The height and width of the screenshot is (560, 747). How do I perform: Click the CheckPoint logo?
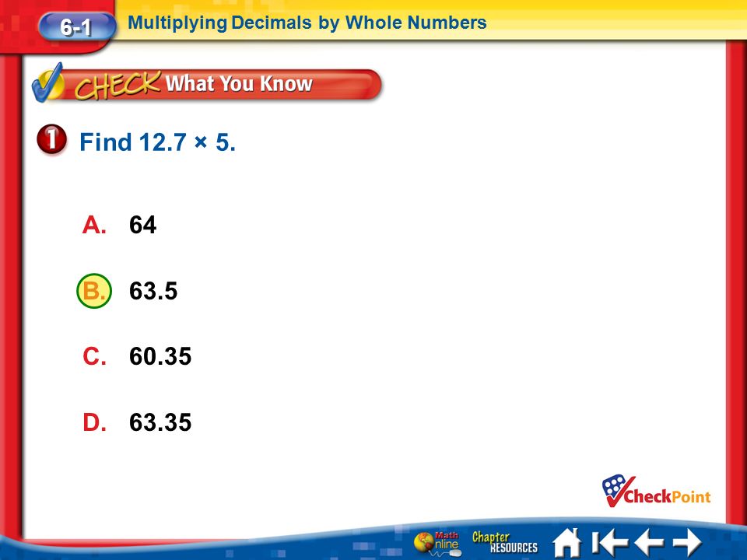[657, 491]
